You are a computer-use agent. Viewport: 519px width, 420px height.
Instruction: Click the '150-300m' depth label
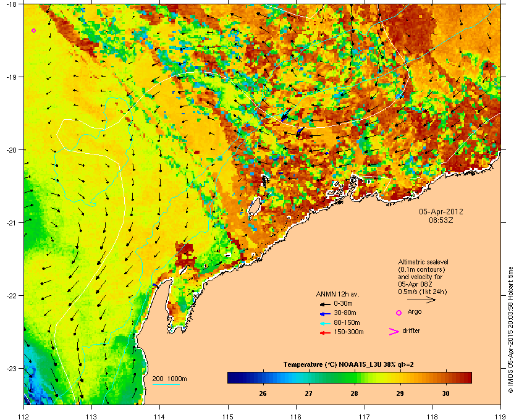(348, 332)
